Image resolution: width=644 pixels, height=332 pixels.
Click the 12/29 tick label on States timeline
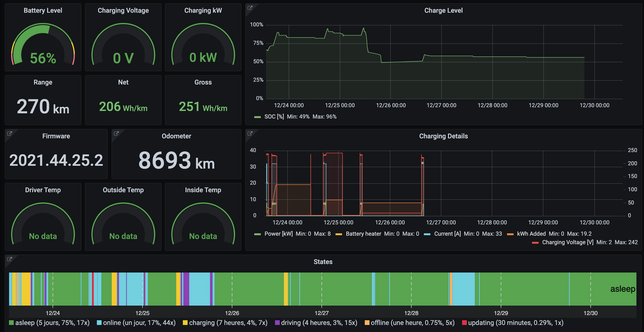click(x=501, y=313)
